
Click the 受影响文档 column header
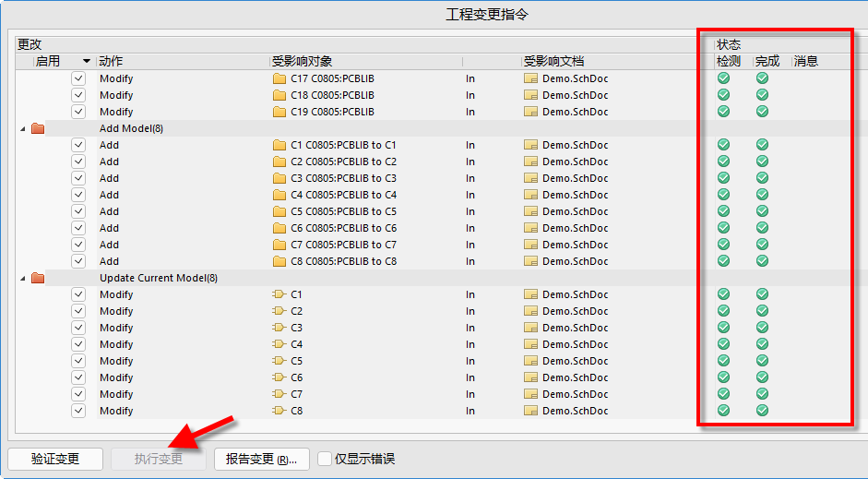pos(553,61)
